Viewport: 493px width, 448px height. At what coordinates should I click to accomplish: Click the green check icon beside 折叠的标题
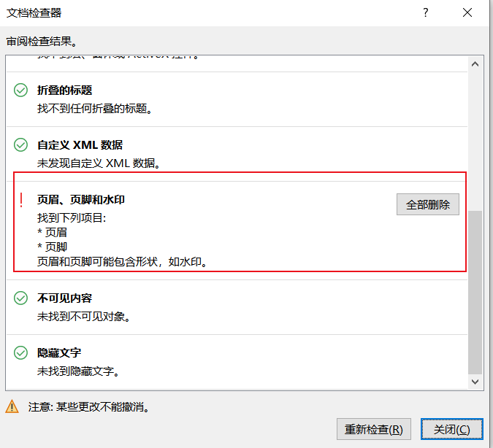coord(20,90)
